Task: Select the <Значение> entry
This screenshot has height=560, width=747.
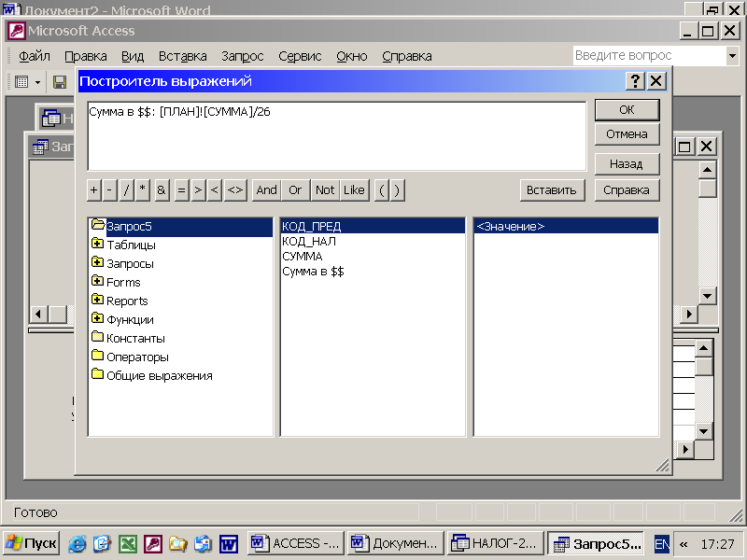Action: click(566, 226)
